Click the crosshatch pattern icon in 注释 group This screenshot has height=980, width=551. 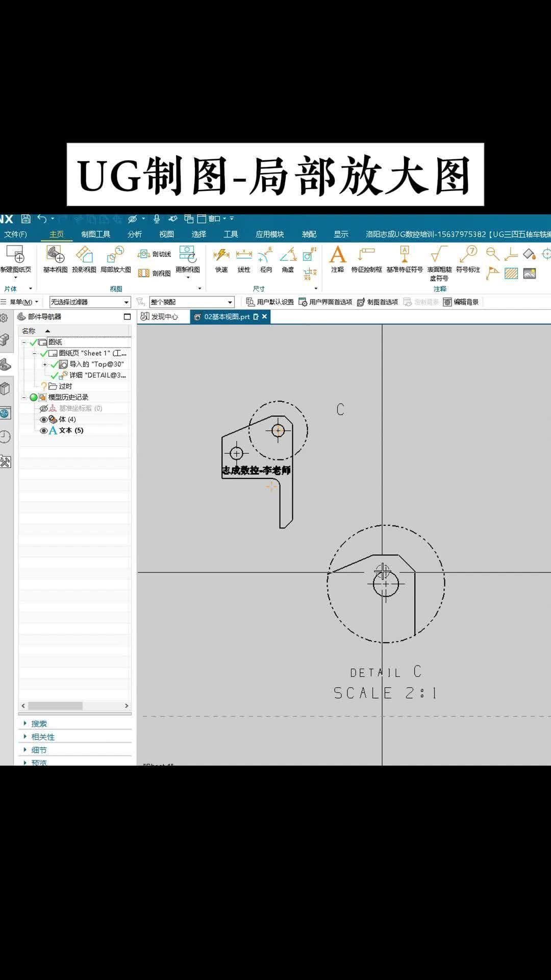pyautogui.click(x=511, y=274)
